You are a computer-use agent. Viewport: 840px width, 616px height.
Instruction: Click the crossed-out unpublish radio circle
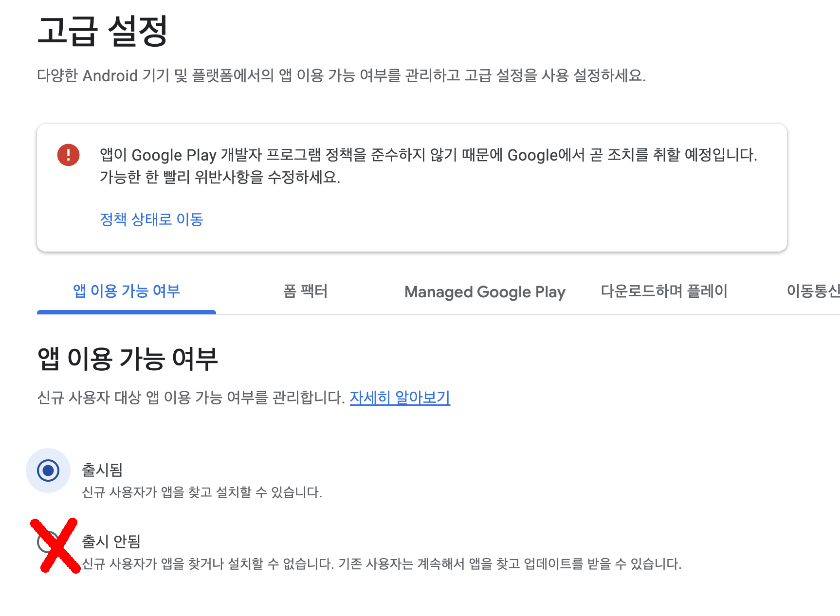(x=49, y=542)
